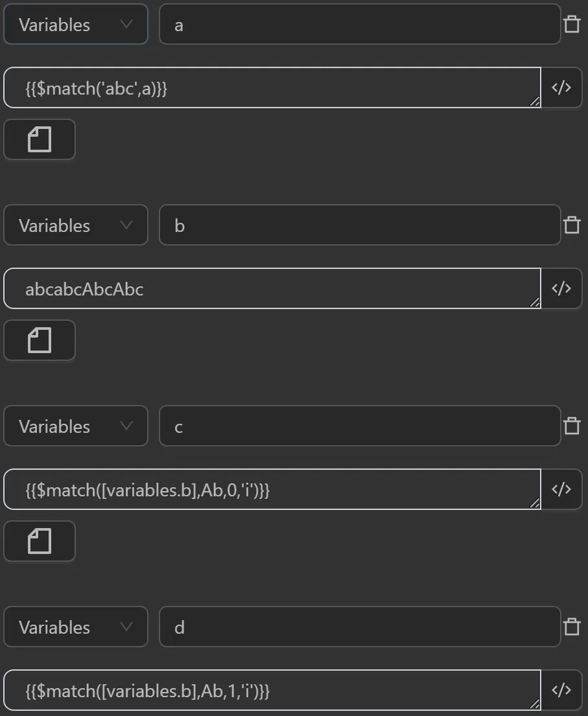Open code editor for abcabcAbcAbc value
This screenshot has width=588, height=716.
pyautogui.click(x=561, y=289)
